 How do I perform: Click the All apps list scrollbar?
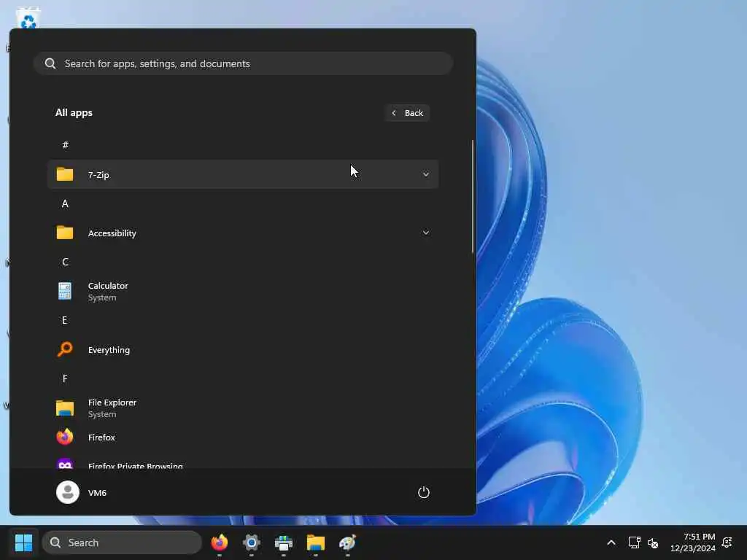pyautogui.click(x=473, y=196)
